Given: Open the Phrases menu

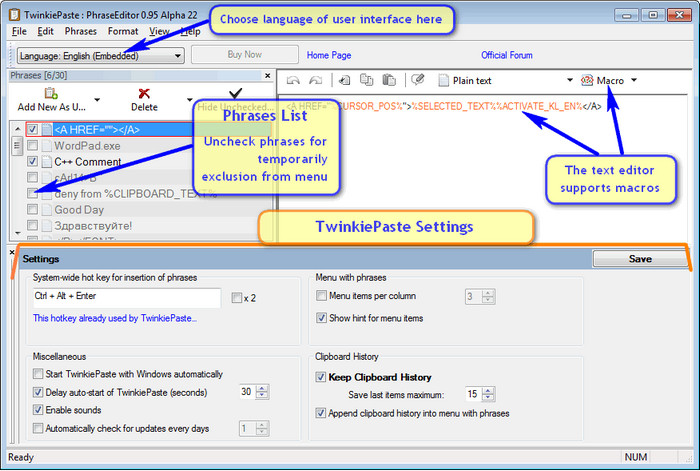Looking at the screenshot, I should click(x=80, y=31).
